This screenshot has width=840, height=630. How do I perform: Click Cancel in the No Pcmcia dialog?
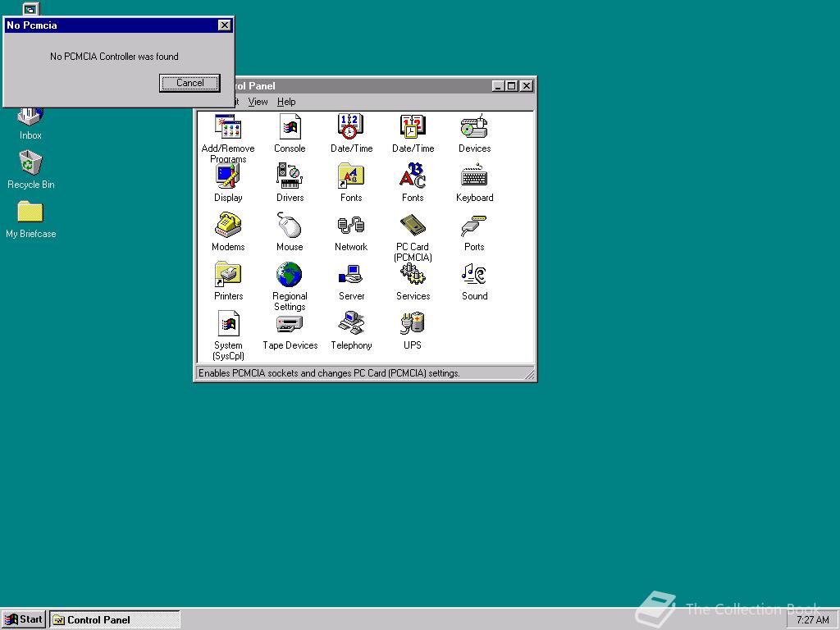189,83
